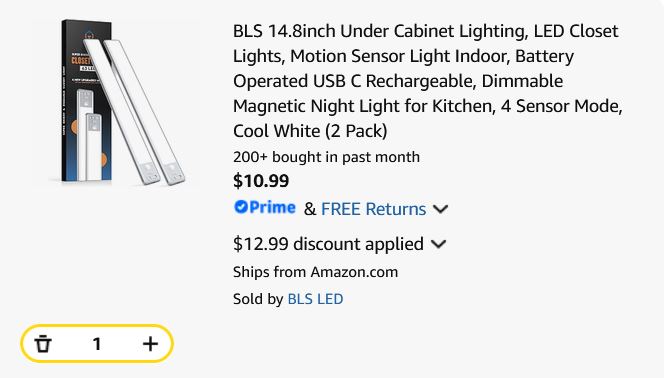Click the Ships from Amazon.com text
The image size is (665, 378).
point(316,272)
